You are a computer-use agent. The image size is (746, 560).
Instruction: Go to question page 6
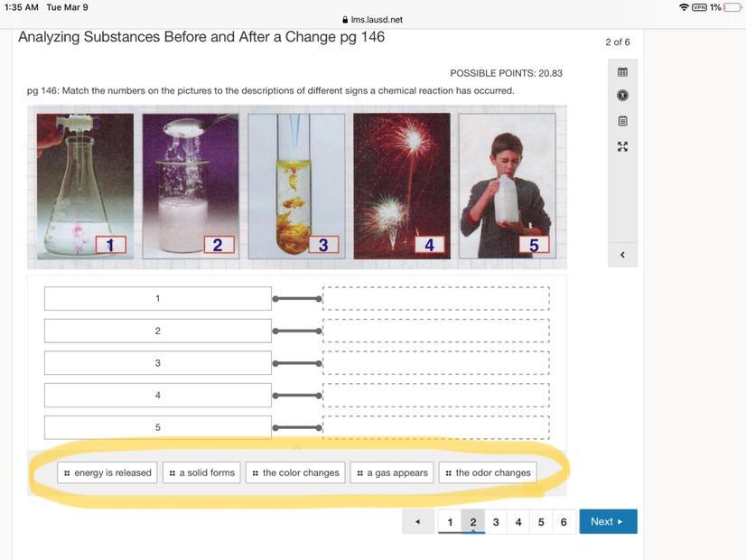pyautogui.click(x=564, y=522)
